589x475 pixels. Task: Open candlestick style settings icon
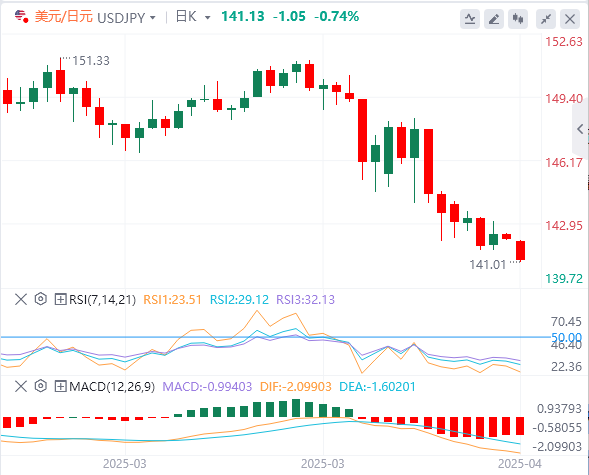click(x=518, y=19)
